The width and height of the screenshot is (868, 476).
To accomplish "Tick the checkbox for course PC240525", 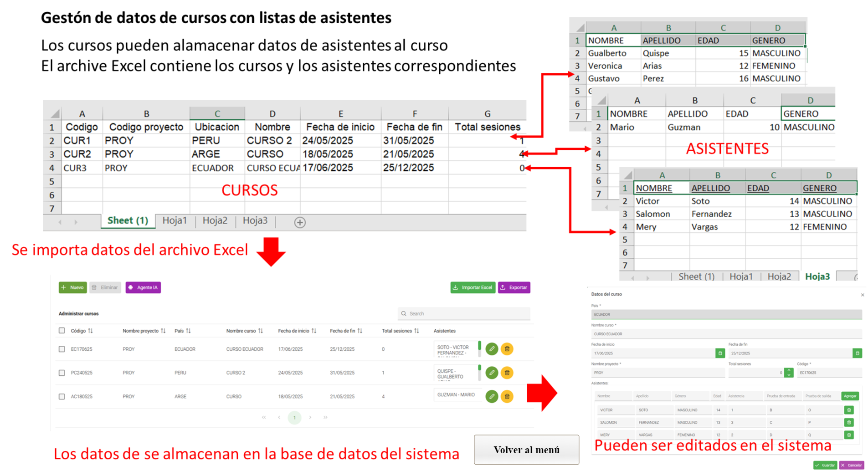I will click(x=62, y=373).
